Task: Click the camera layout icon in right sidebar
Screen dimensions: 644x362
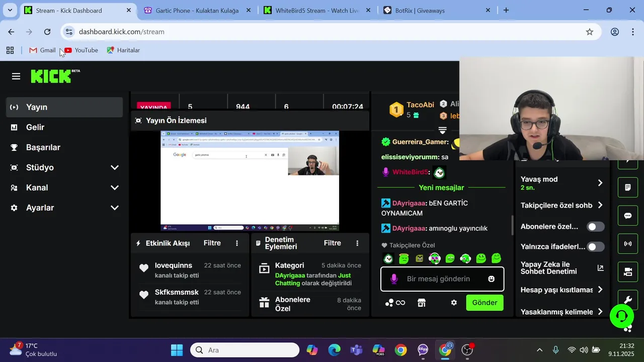Action: tap(628, 272)
